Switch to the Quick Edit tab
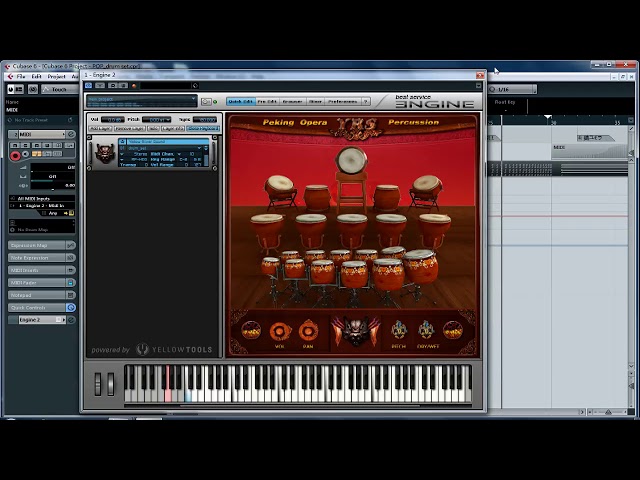Viewport: 640px width, 480px height. click(x=241, y=101)
